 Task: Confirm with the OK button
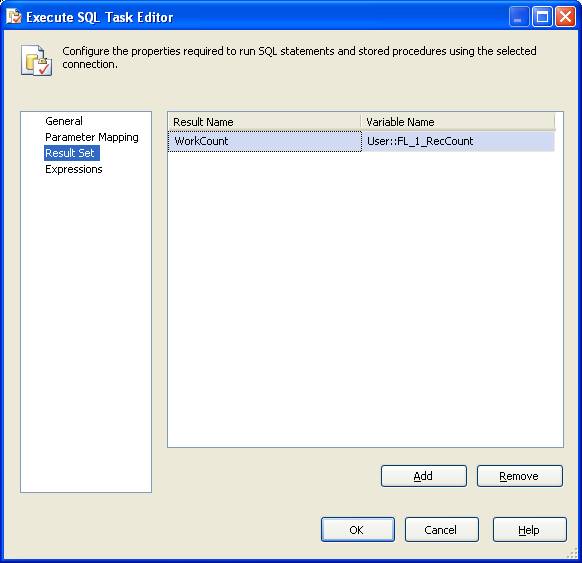(x=358, y=530)
